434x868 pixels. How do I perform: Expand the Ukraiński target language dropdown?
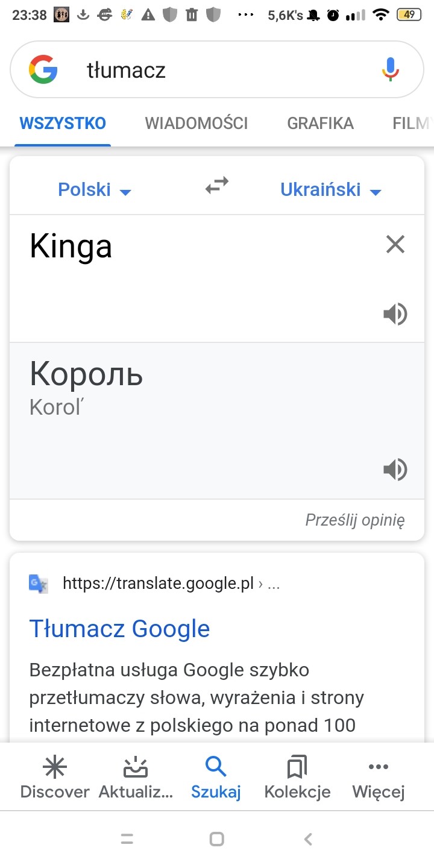[x=331, y=190]
